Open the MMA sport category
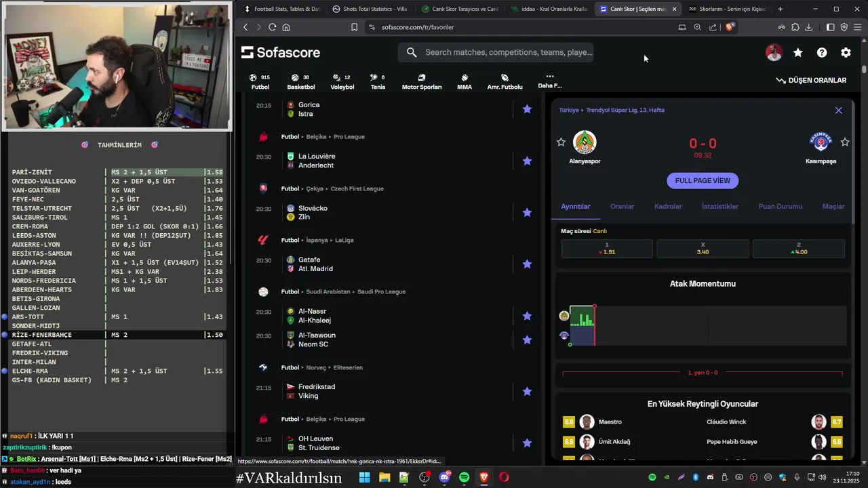Image resolution: width=868 pixels, height=488 pixels. tap(465, 82)
